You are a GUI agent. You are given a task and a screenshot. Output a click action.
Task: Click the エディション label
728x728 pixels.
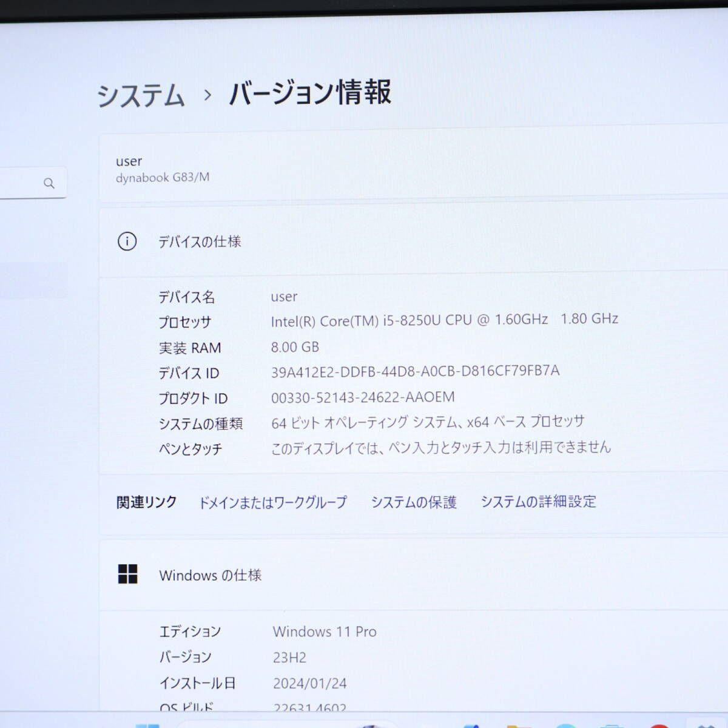(190, 632)
